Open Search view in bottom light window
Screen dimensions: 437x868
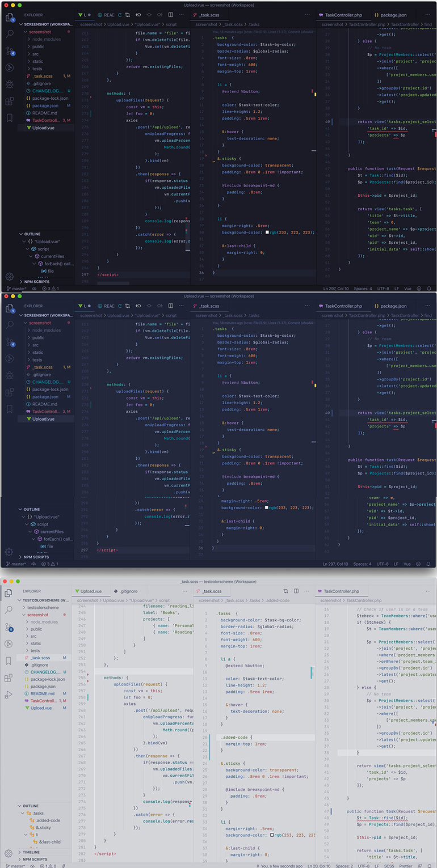coord(9,610)
